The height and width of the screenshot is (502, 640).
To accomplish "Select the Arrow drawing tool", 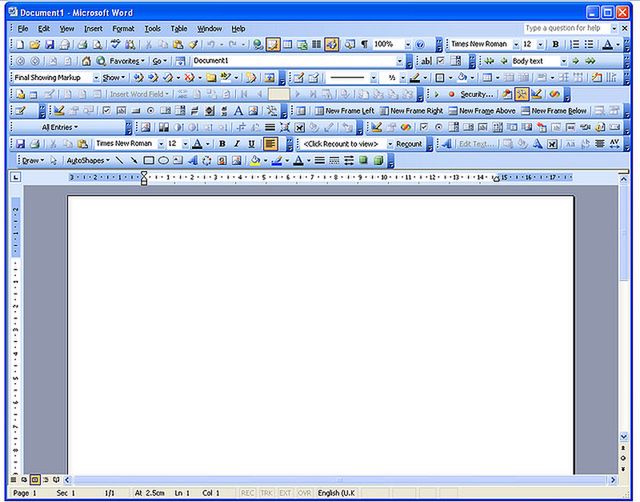I will click(x=134, y=161).
